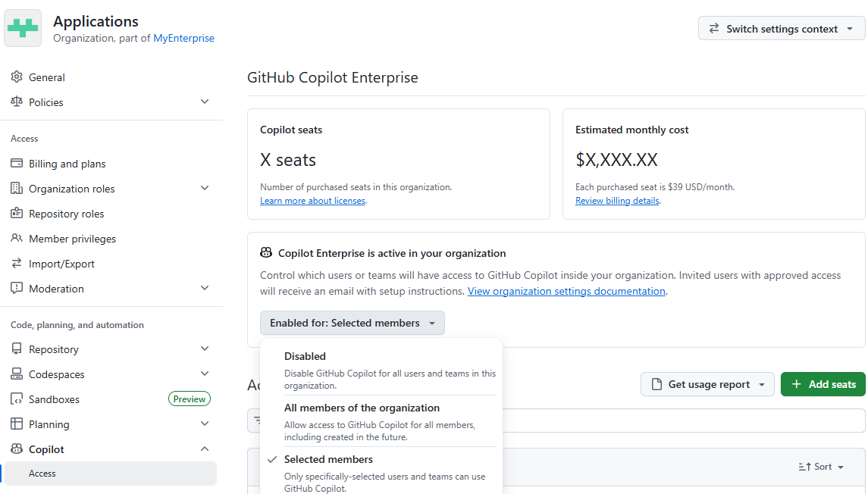This screenshot has width=868, height=494.
Task: Click the Import/Export arrows icon
Action: (17, 264)
